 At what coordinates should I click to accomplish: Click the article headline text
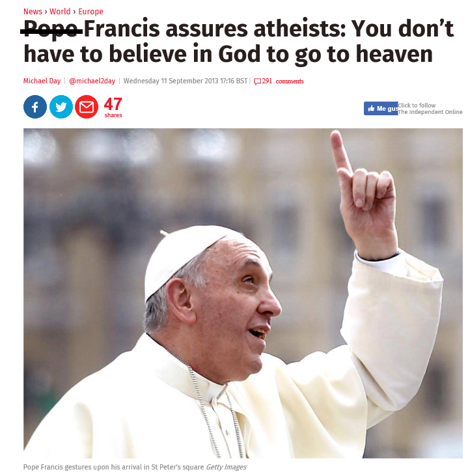coord(238,41)
